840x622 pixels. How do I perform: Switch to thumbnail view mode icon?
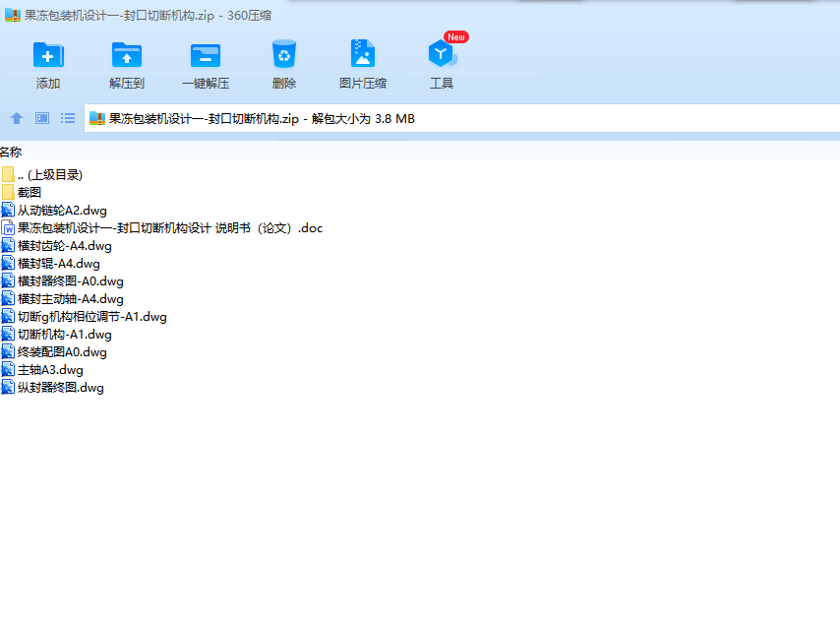click(42, 118)
